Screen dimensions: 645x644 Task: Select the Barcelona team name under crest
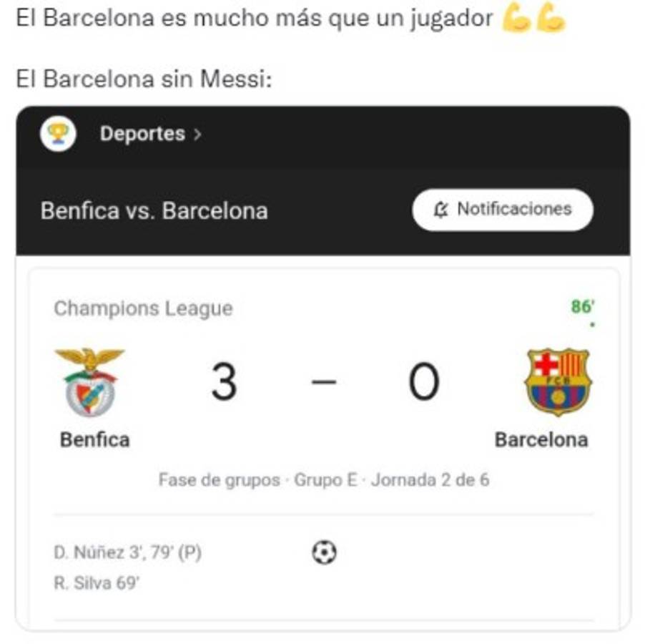541,439
